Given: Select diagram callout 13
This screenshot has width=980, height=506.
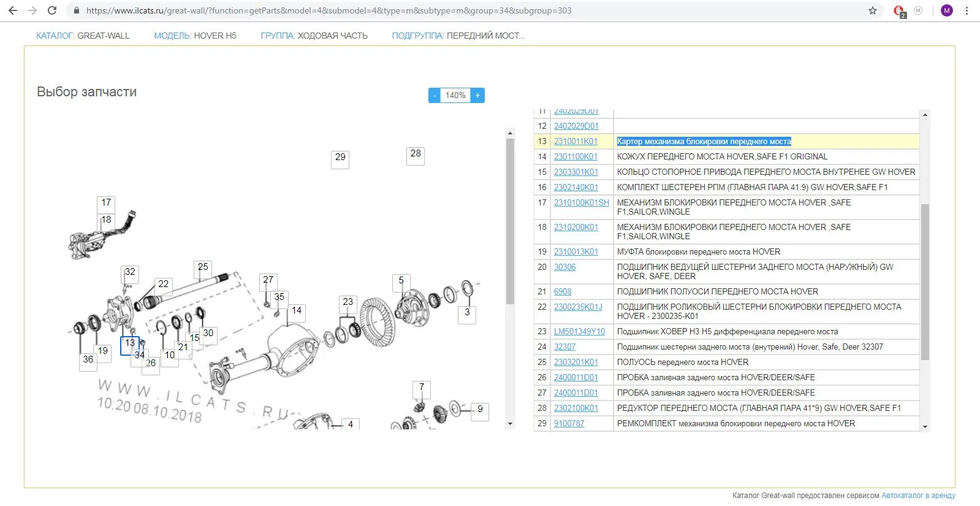Looking at the screenshot, I should coord(130,346).
